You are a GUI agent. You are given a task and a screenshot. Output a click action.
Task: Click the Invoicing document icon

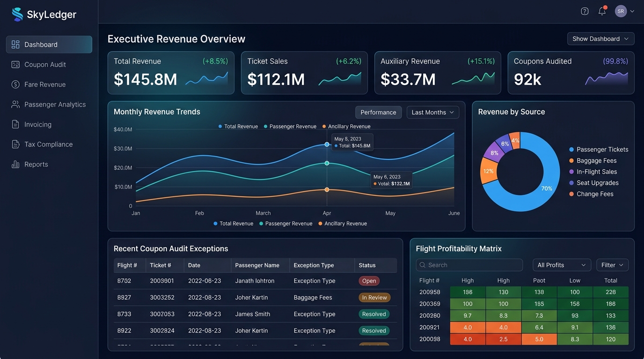(15, 124)
